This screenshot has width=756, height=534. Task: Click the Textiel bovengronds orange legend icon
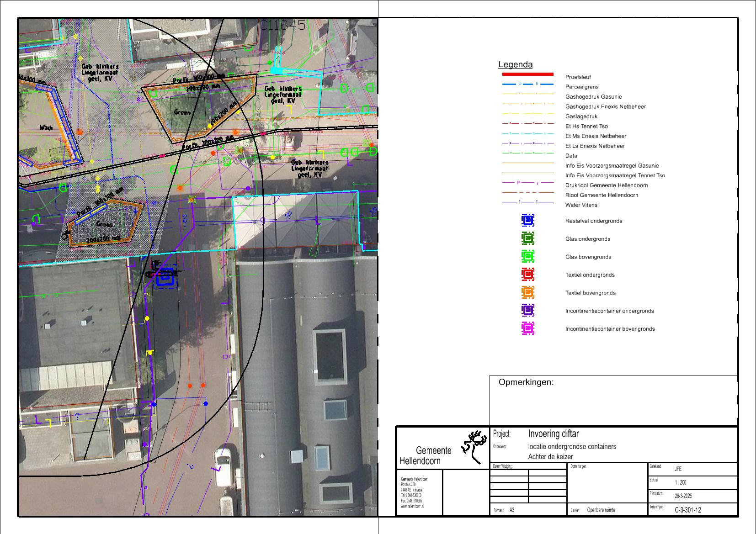528,292
